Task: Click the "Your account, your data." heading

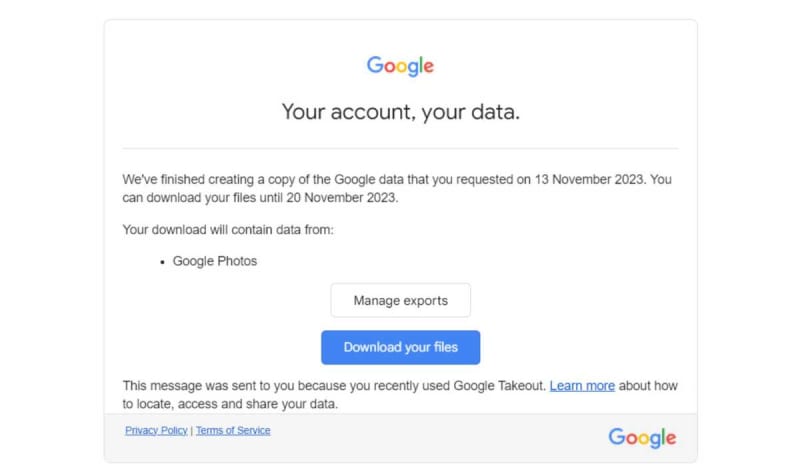Action: pos(401,112)
